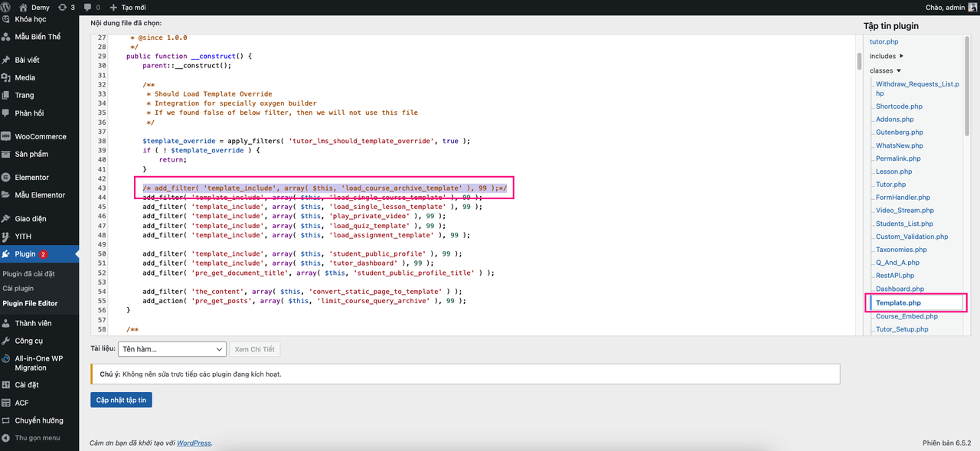Click the Elementor sidebar icon
This screenshot has width=980, height=451.
pos(6,178)
